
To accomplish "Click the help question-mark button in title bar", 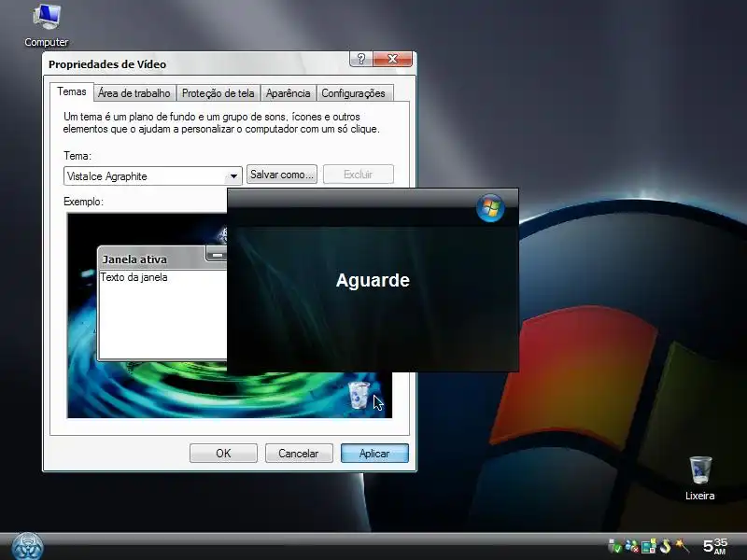I will [361, 59].
